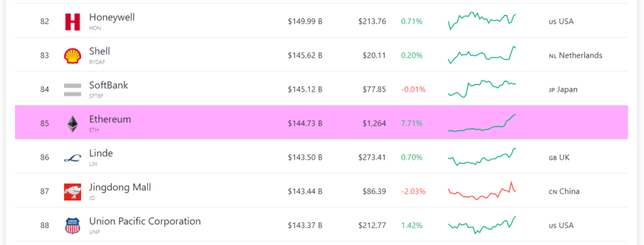Open the Jingdong Mall name link

point(120,188)
